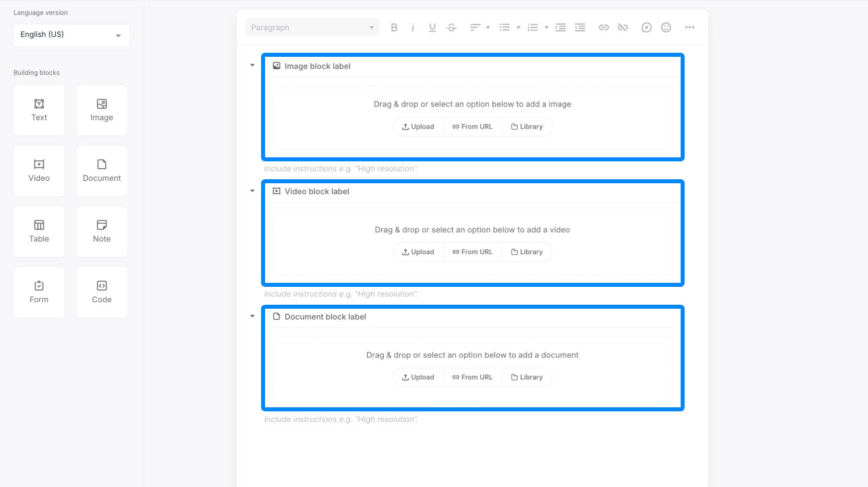Click the text alignment icon

(x=475, y=27)
